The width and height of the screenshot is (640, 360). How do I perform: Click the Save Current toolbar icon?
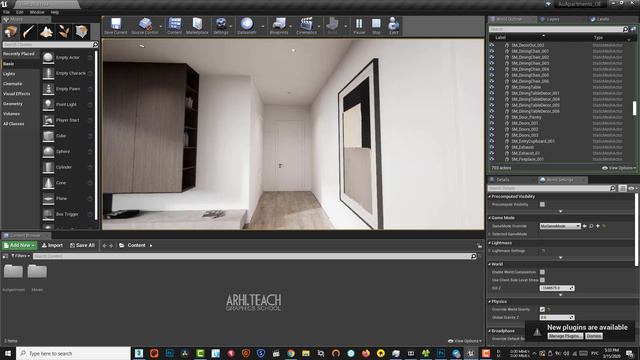click(116, 26)
